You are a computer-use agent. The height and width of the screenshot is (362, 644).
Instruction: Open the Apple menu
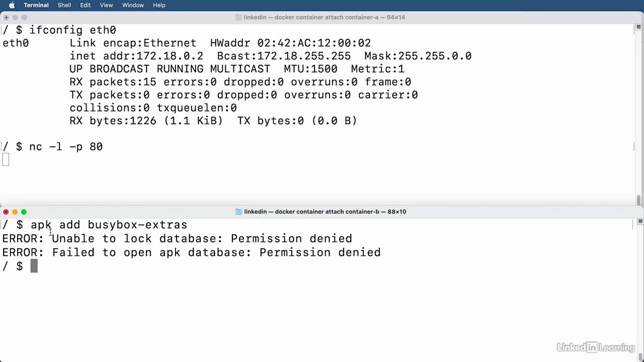tap(12, 5)
